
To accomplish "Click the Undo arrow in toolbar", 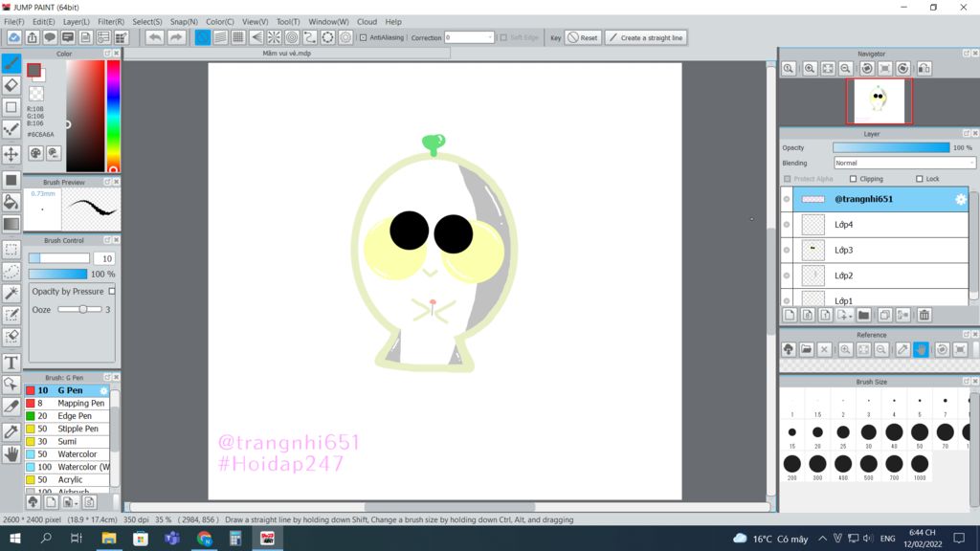I will pos(154,37).
